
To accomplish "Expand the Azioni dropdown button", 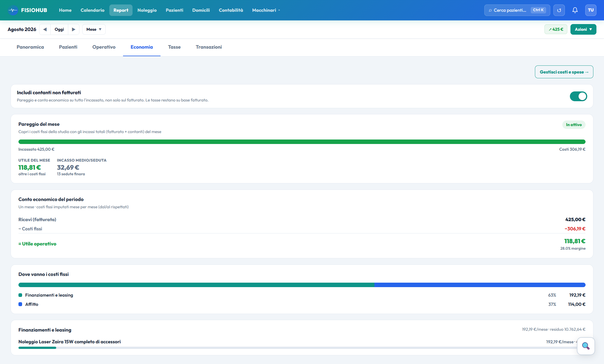I will (583, 29).
